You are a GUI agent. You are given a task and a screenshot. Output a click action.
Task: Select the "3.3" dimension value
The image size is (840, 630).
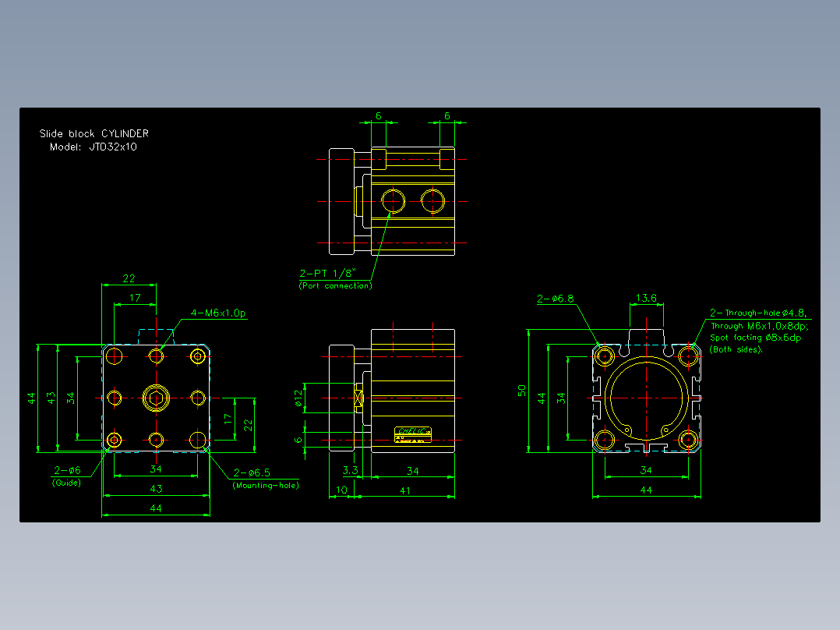pos(351,470)
